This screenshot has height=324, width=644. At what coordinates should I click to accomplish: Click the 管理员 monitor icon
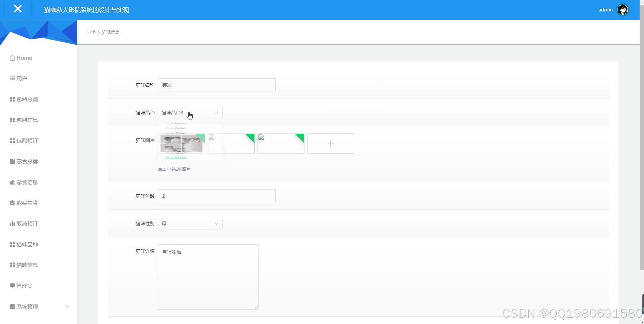coord(12,286)
